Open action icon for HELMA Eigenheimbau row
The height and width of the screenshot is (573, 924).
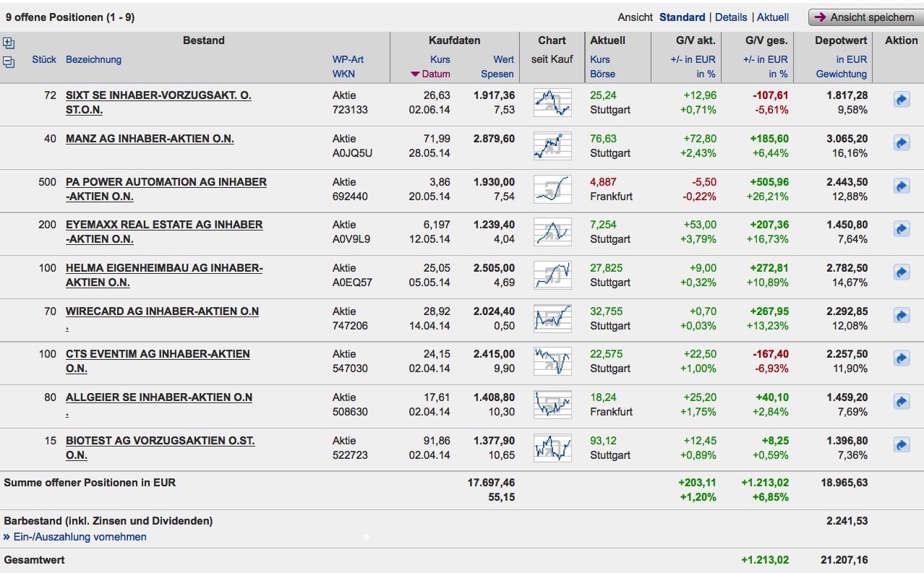901,272
